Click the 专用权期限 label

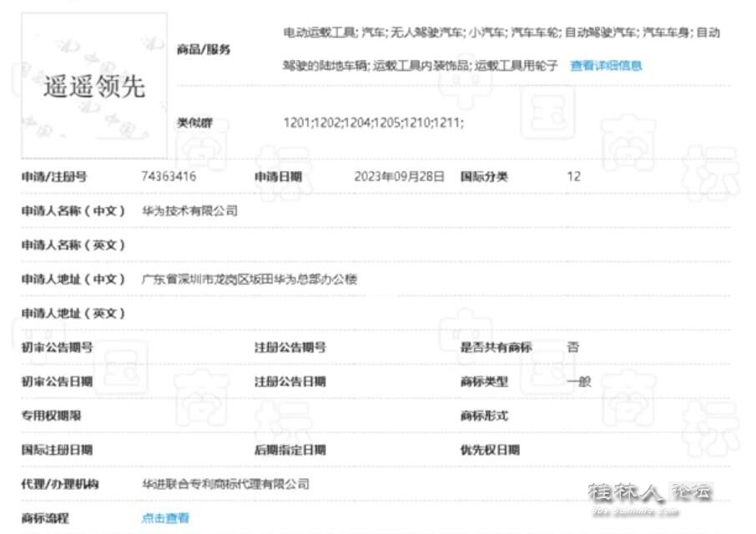tap(51, 416)
